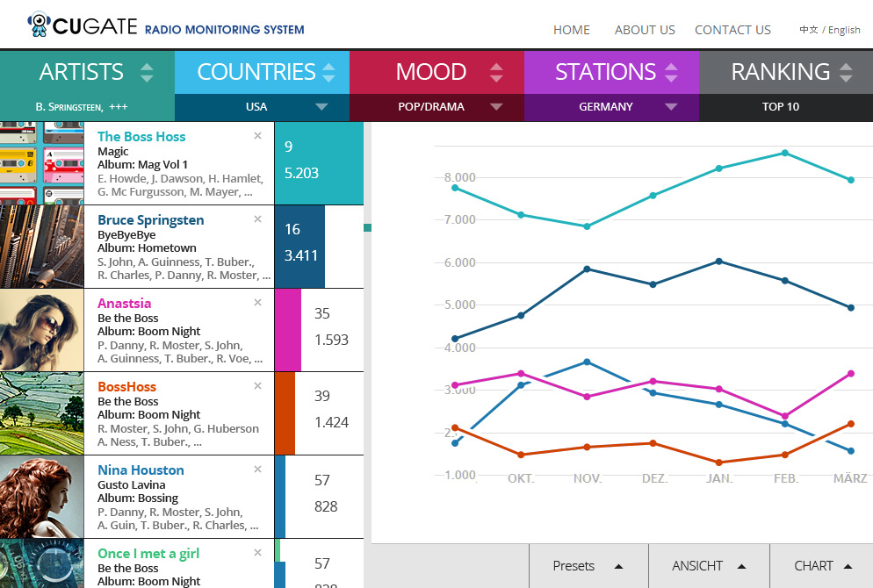Expand the CHART menu
Viewport: 873px width, 588px height.
[822, 566]
